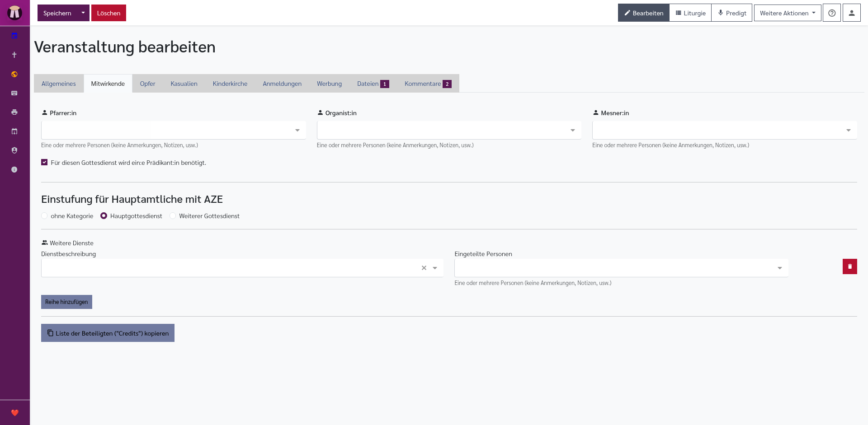Image resolution: width=868 pixels, height=425 pixels.
Task: Open the shield user sidebar icon
Action: [x=14, y=150]
